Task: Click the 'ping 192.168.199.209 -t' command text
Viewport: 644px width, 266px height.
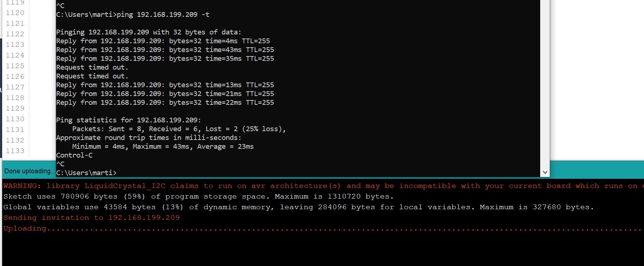Action: [x=163, y=15]
